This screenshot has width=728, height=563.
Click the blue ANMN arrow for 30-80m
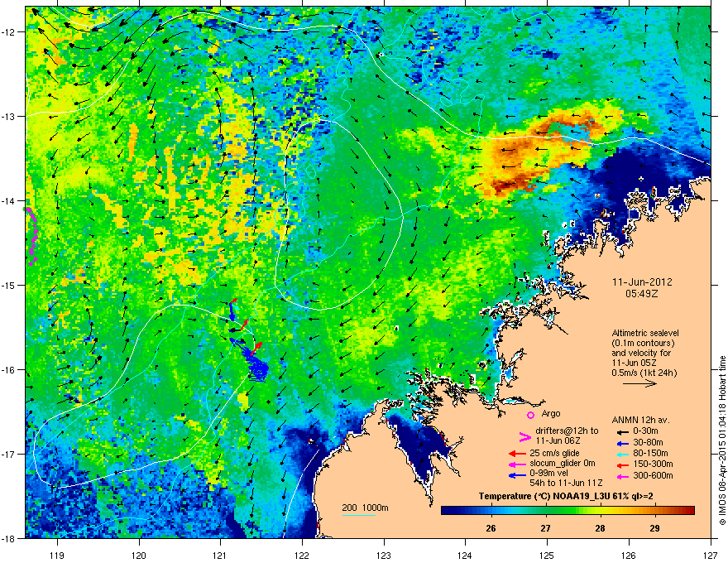(623, 443)
